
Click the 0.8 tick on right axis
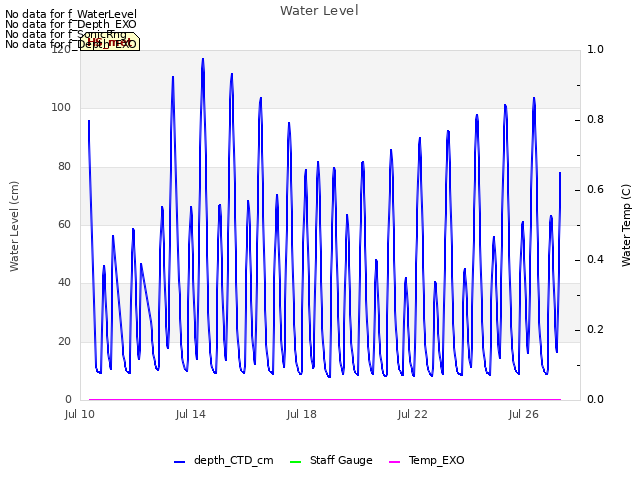coord(595,119)
